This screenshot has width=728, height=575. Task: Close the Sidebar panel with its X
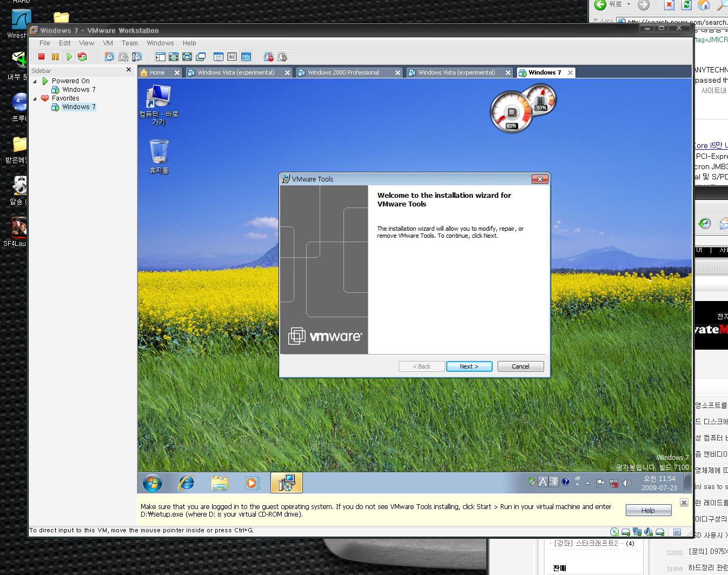coord(128,70)
